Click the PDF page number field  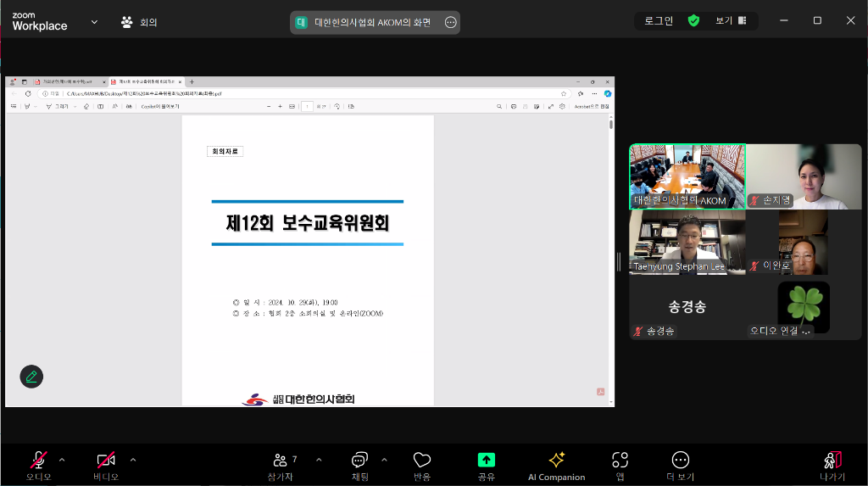[x=307, y=106]
